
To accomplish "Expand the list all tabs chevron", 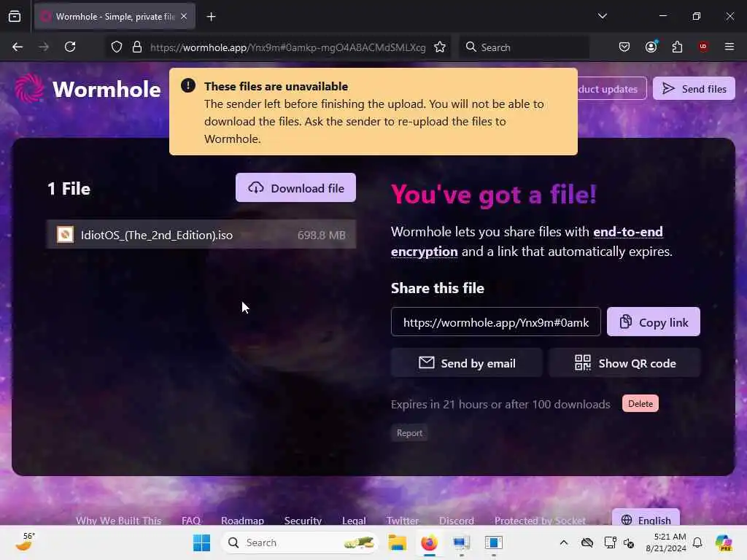I will pyautogui.click(x=602, y=16).
